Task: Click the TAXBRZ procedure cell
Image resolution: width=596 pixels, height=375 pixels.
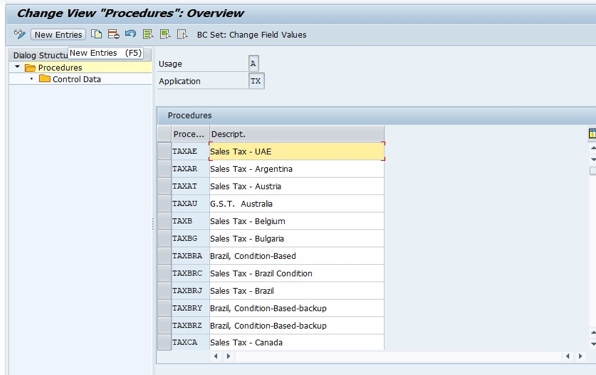Action: [x=190, y=326]
